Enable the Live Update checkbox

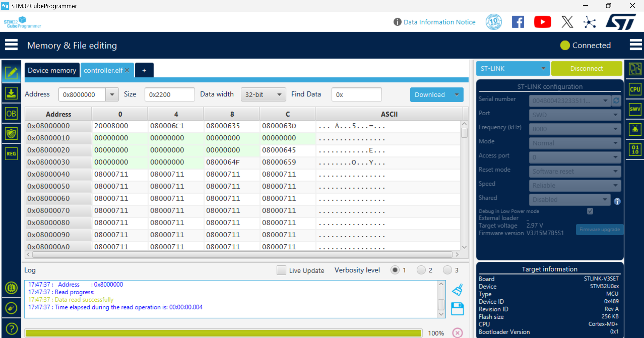[281, 270]
